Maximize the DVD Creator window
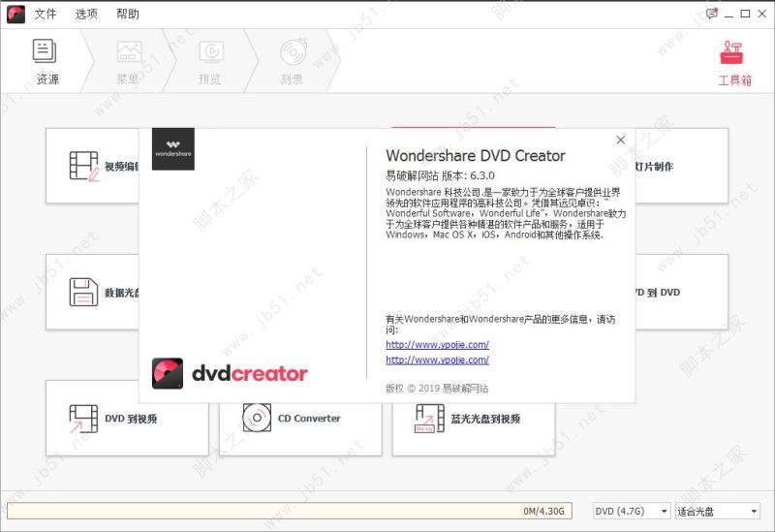Screen dimensions: 775x532 click(745, 14)
